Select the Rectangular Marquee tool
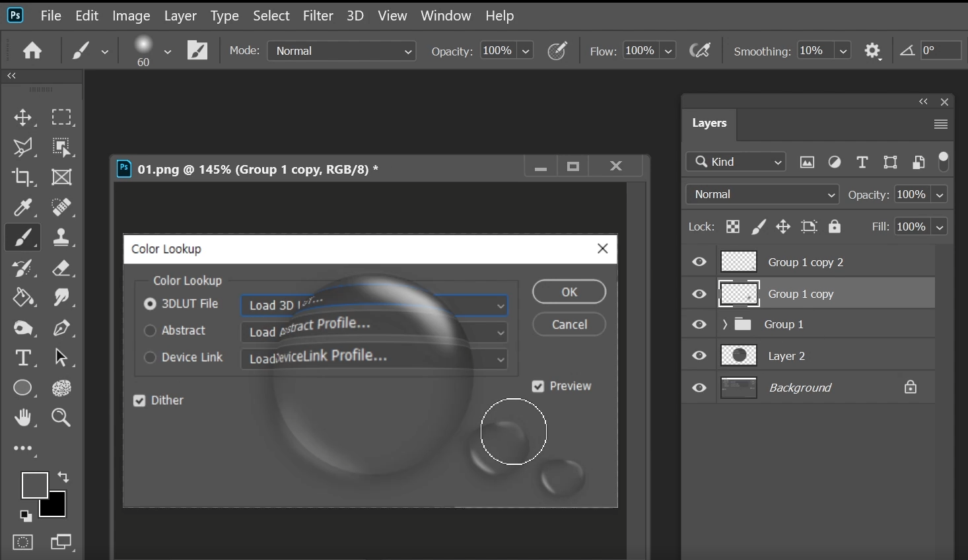968x560 pixels. click(61, 118)
